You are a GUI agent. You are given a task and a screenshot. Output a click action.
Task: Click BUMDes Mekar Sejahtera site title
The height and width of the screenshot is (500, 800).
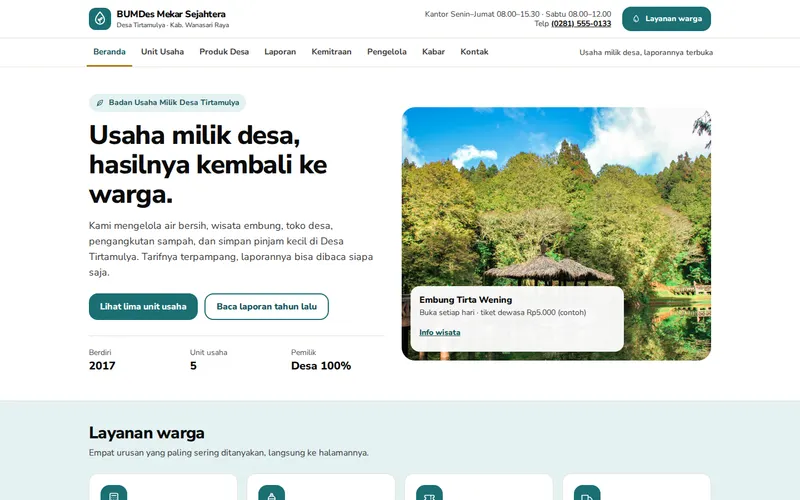pyautogui.click(x=171, y=14)
